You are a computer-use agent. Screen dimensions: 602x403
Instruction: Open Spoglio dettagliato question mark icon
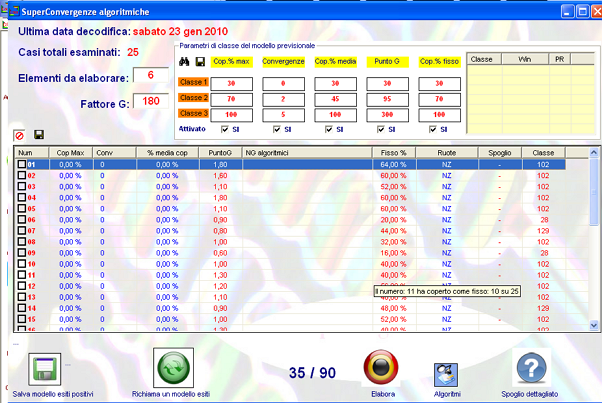532,369
